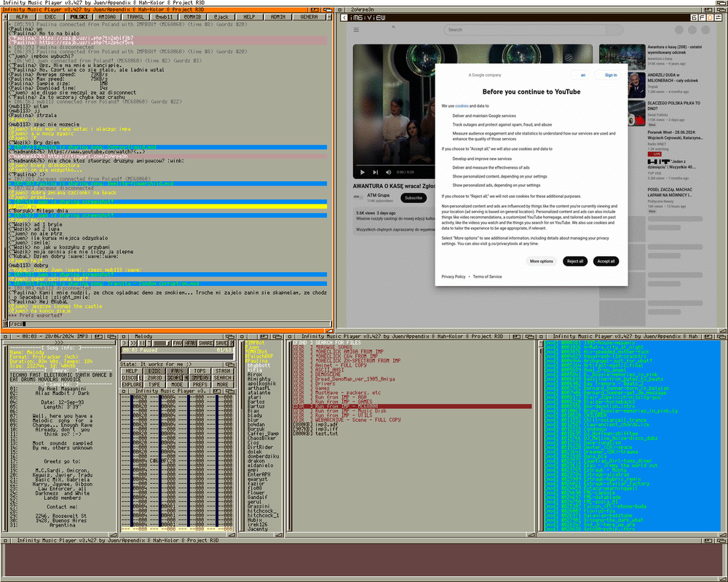Switch to the TRANSL tab
The width and height of the screenshot is (728, 582).
pyautogui.click(x=135, y=17)
